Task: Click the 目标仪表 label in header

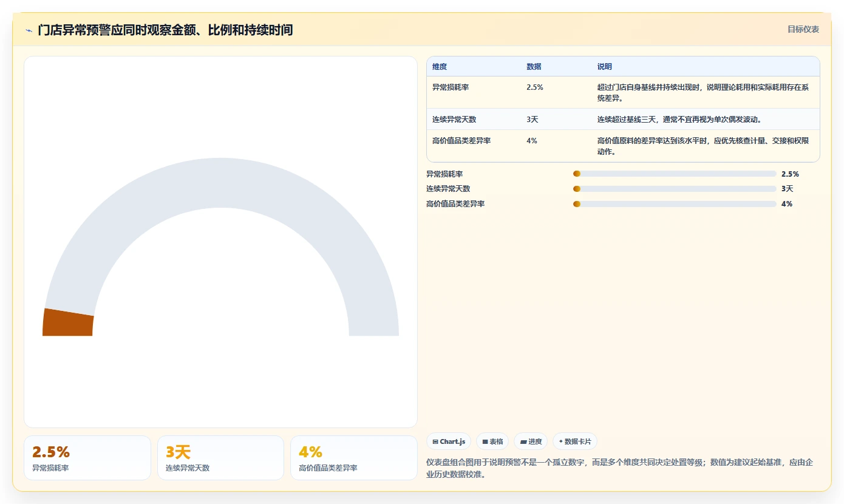Action: click(x=803, y=29)
